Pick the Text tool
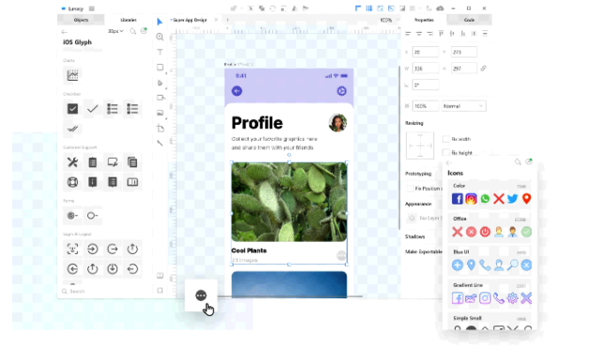This screenshot has height=364, width=589. 160,52
